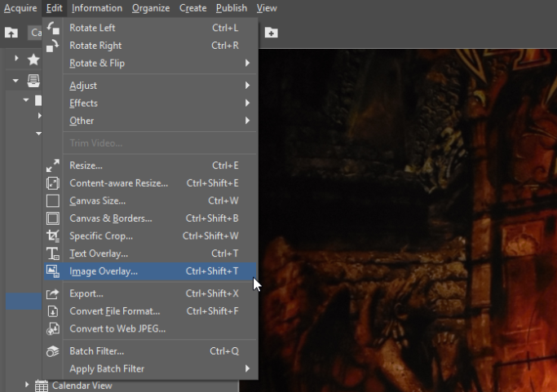
Task: Select Canvas & Borders... entry
Action: pos(150,218)
